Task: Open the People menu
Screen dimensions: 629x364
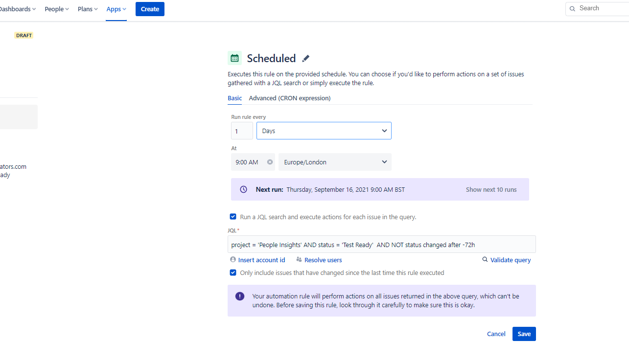Action: 57,9
